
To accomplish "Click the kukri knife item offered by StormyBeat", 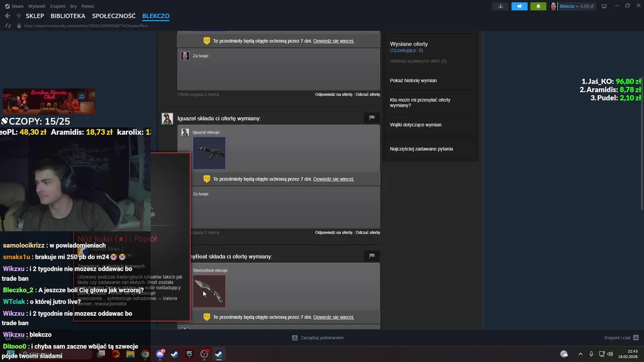I will (x=209, y=291).
